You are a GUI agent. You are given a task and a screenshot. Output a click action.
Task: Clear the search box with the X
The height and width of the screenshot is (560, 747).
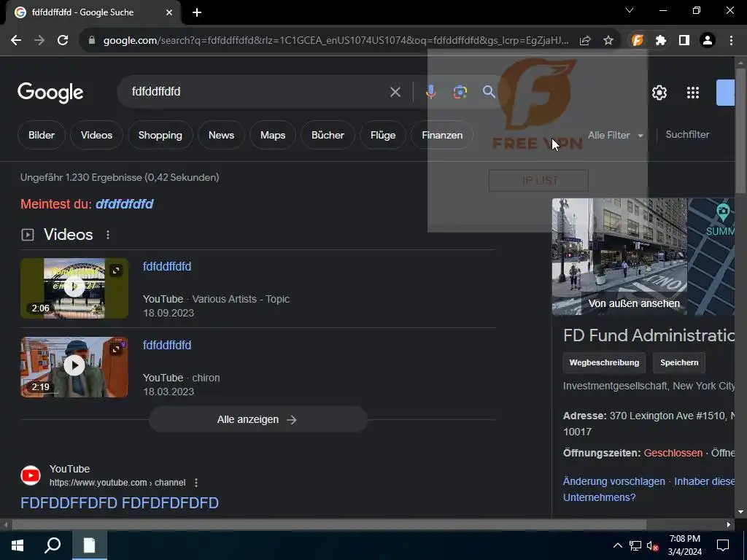(x=395, y=92)
